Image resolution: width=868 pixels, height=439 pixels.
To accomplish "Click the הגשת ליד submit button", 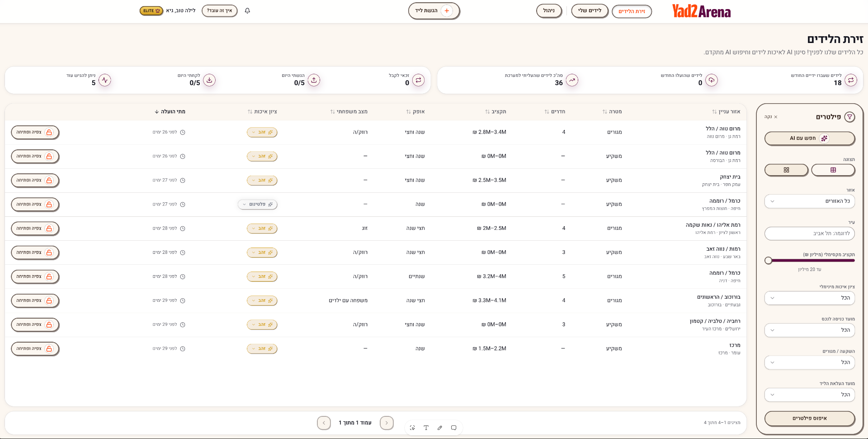I will [434, 11].
